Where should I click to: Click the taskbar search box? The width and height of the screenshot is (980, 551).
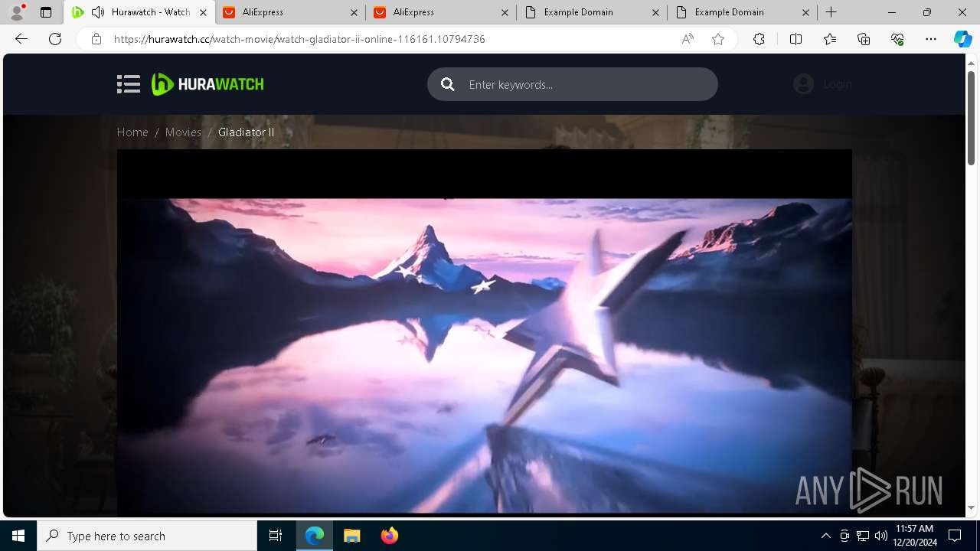[x=147, y=536]
